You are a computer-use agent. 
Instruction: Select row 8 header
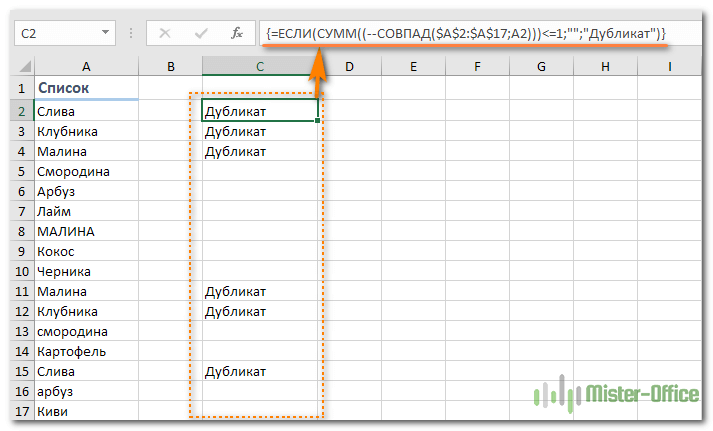coord(22,231)
